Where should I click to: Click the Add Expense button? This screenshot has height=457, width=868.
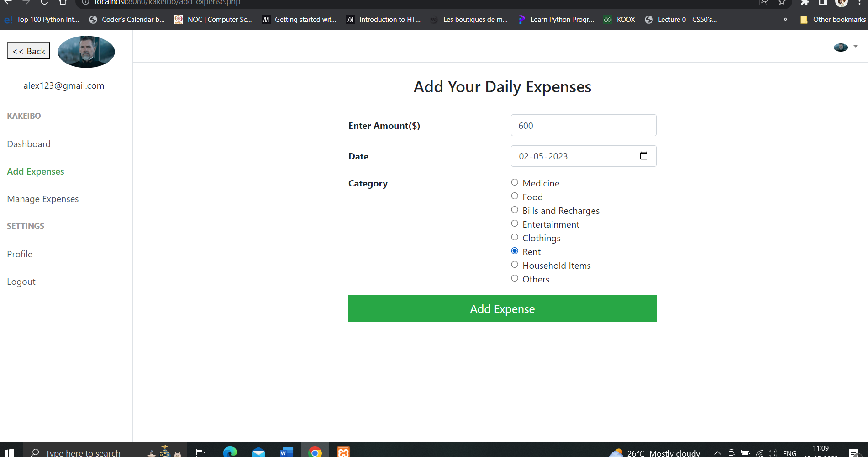[502, 308]
